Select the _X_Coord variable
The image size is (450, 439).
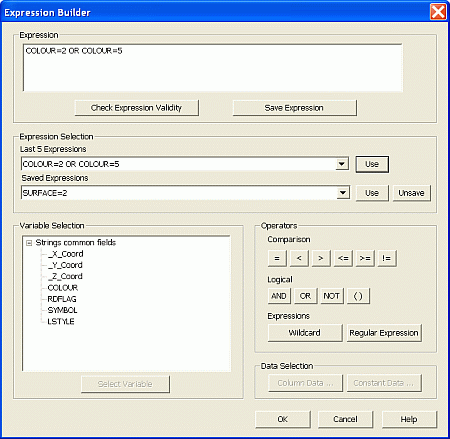click(66, 254)
